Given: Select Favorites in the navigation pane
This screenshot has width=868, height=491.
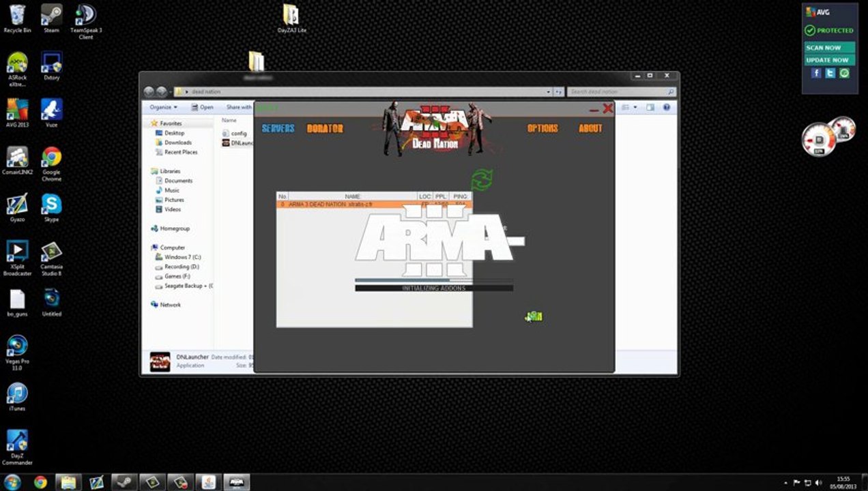Looking at the screenshot, I should tap(171, 123).
